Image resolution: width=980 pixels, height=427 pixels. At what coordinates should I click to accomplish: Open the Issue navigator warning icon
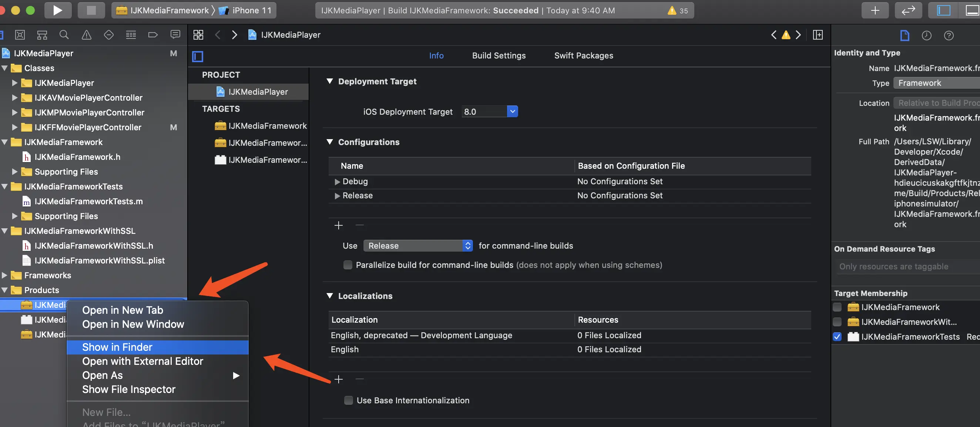(86, 35)
